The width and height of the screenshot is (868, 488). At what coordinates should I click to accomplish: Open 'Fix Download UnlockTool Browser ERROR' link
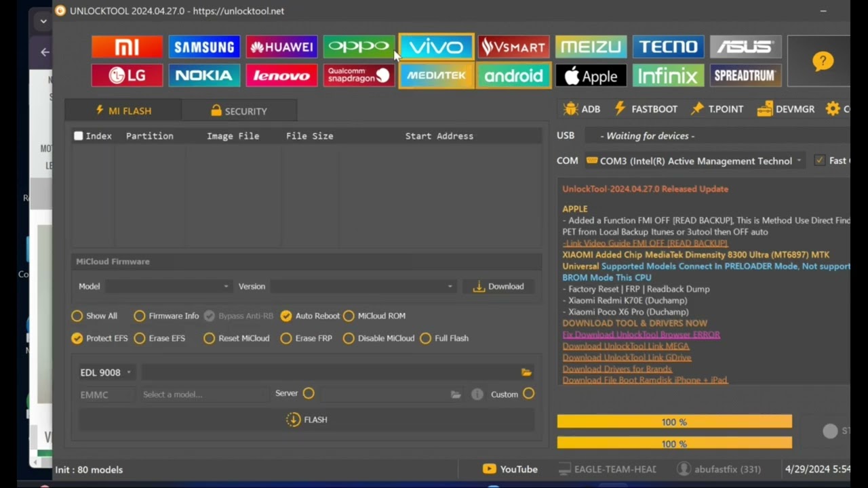pos(641,334)
